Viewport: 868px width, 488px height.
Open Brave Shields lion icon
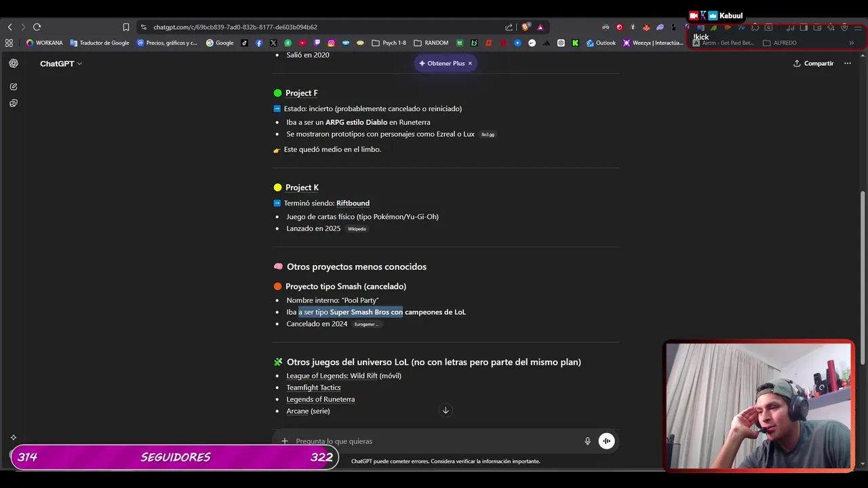(x=526, y=27)
